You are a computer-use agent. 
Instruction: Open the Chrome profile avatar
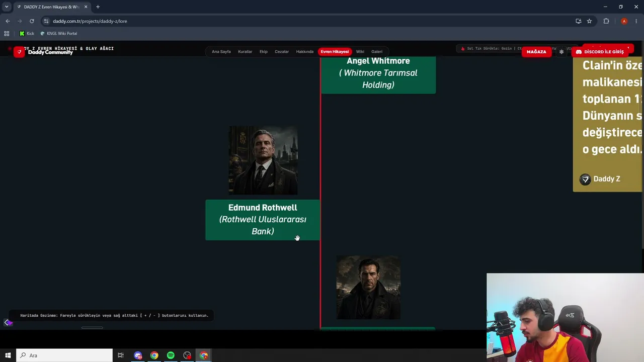pos(624,21)
